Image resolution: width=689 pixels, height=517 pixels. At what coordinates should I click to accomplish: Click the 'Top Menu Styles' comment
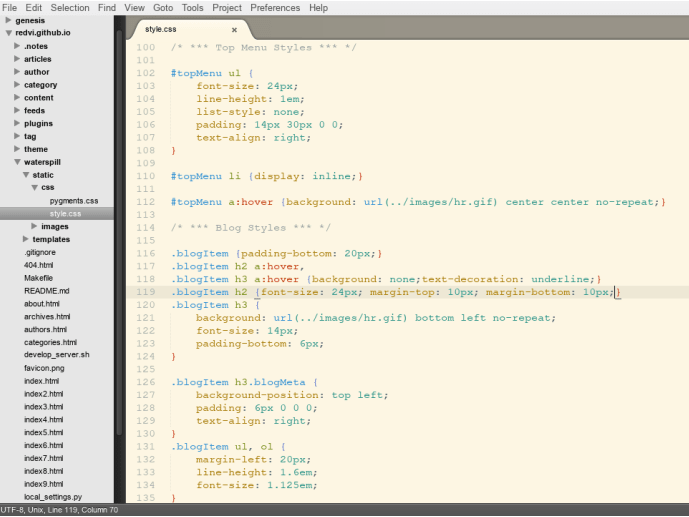tap(264, 47)
